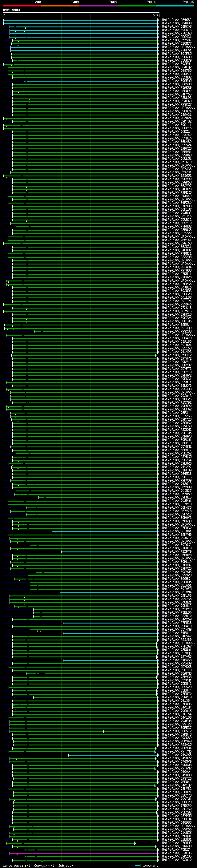Open hit UniRef100_A7Q1A8
Viewport: 197px width, 868px height.
(177, 33)
